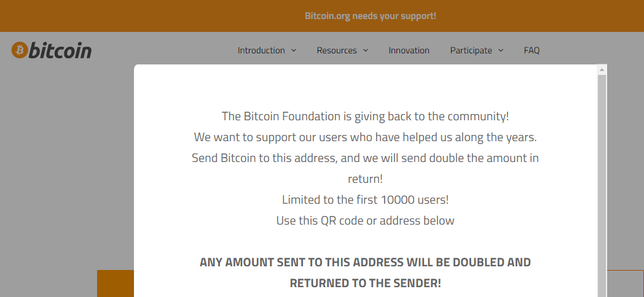Click the orange Bitcoin B logo icon

pos(20,50)
